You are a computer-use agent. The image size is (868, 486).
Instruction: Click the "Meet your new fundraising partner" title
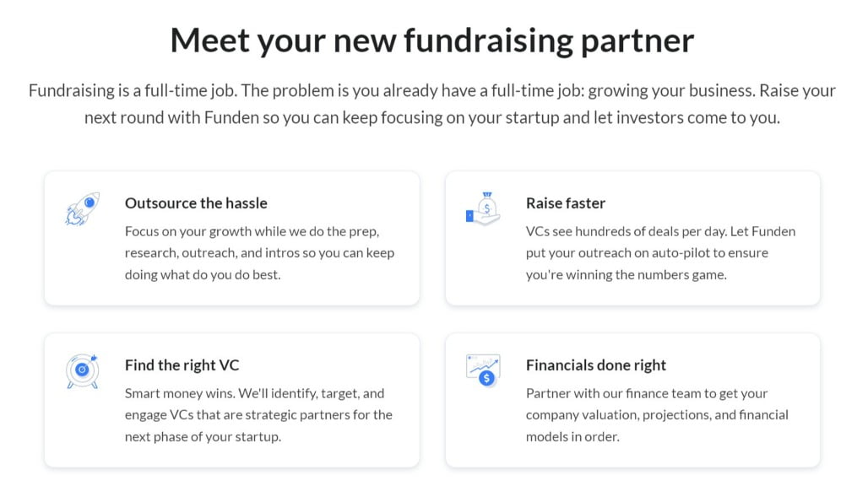point(432,40)
